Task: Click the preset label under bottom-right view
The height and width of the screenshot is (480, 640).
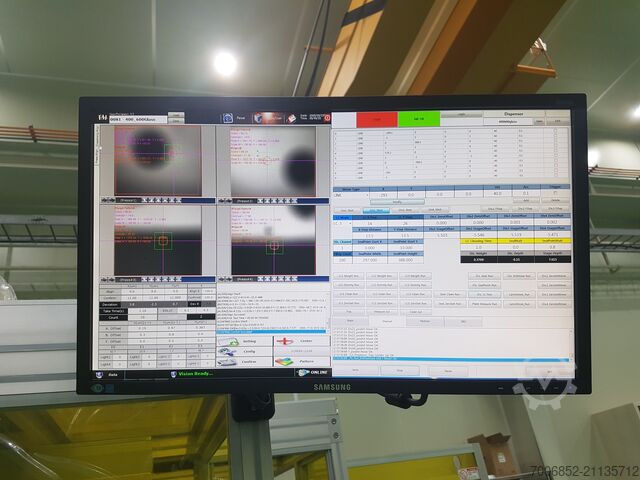Action: (245, 279)
